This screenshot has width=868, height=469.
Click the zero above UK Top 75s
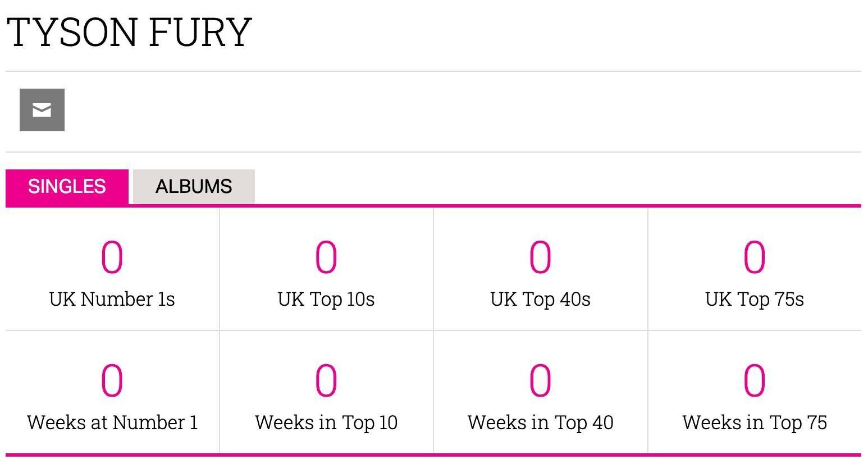coord(755,258)
